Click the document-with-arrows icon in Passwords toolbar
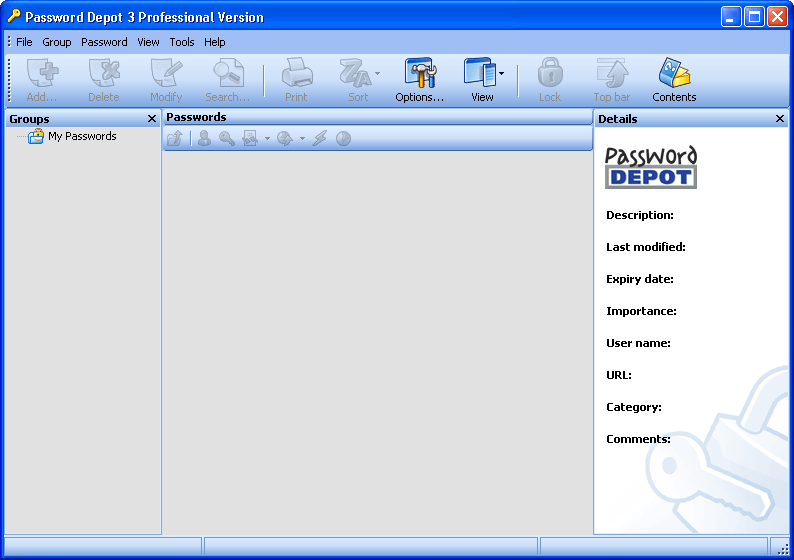The height and width of the screenshot is (560, 794). pos(250,138)
